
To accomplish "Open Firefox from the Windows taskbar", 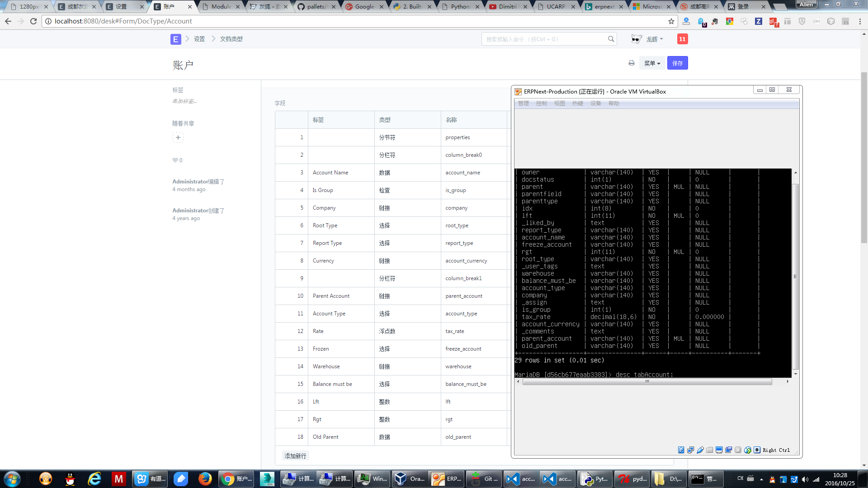I will coord(205,479).
